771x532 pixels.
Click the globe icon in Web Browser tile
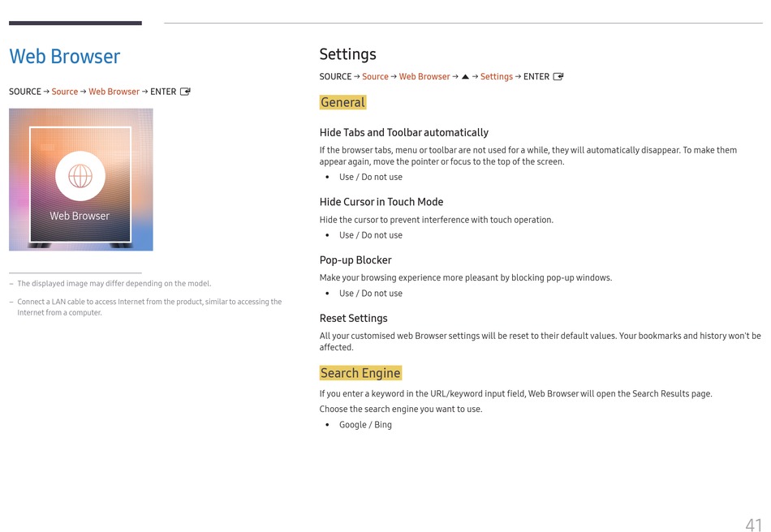click(x=80, y=176)
